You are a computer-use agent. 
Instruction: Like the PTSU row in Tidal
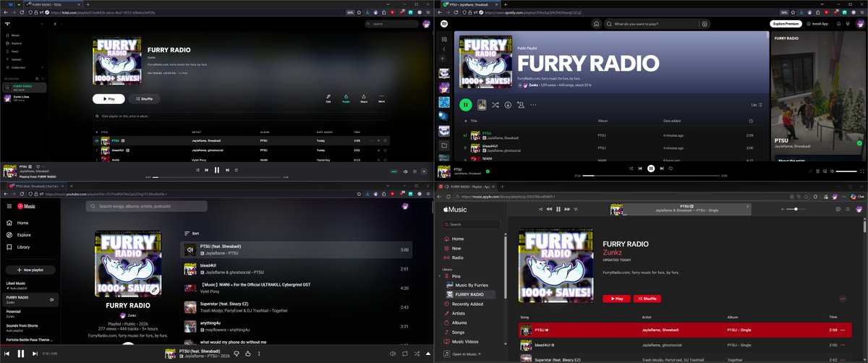[x=386, y=140]
